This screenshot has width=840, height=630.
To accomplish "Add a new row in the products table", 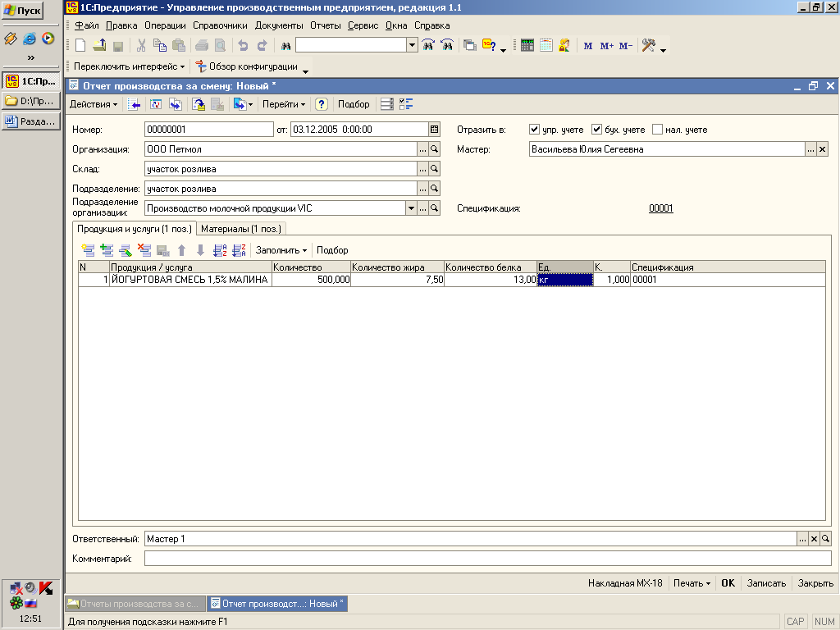I will [x=88, y=249].
